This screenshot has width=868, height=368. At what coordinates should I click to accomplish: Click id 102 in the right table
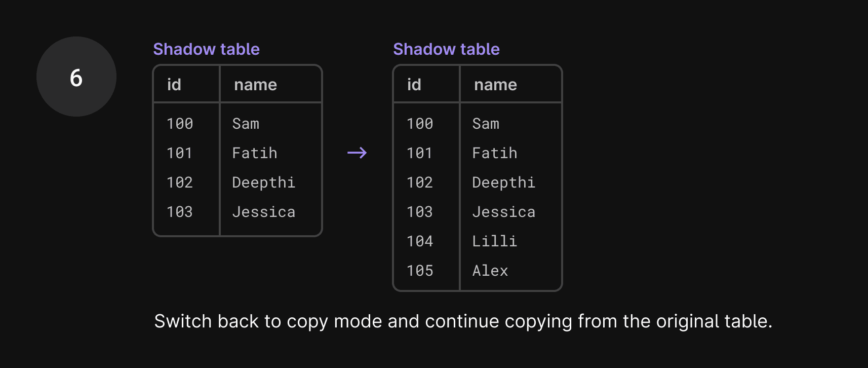coord(420,182)
